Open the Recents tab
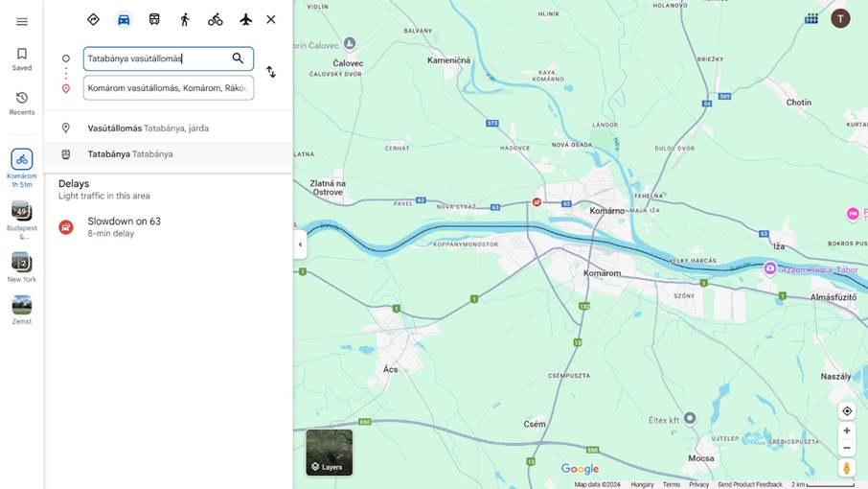Viewport: 868px width, 489px height. (x=22, y=104)
